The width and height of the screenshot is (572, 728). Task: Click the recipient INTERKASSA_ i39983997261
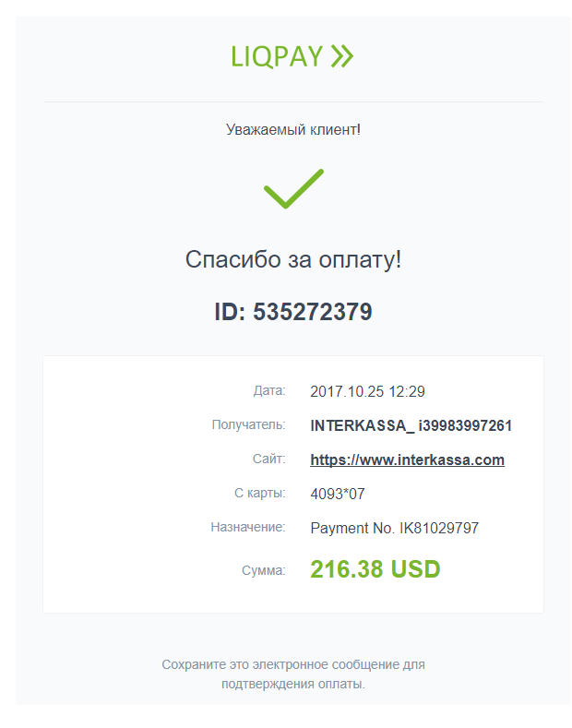[x=411, y=425]
